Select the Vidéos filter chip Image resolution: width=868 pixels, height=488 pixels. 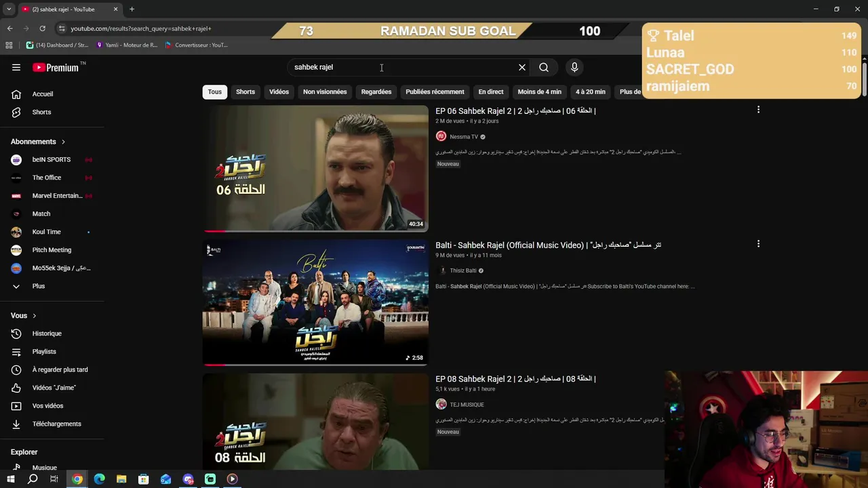pyautogui.click(x=279, y=91)
